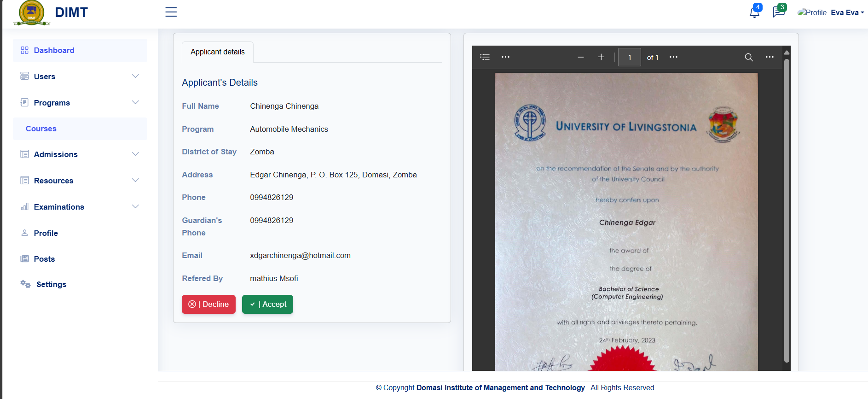Expand the Examinations menu chevron
The image size is (868, 399).
[135, 206]
